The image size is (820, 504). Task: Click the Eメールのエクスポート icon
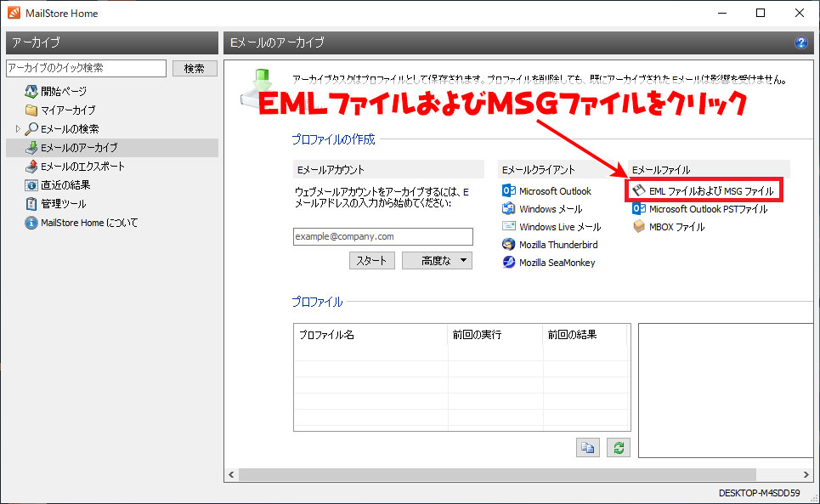[x=31, y=167]
